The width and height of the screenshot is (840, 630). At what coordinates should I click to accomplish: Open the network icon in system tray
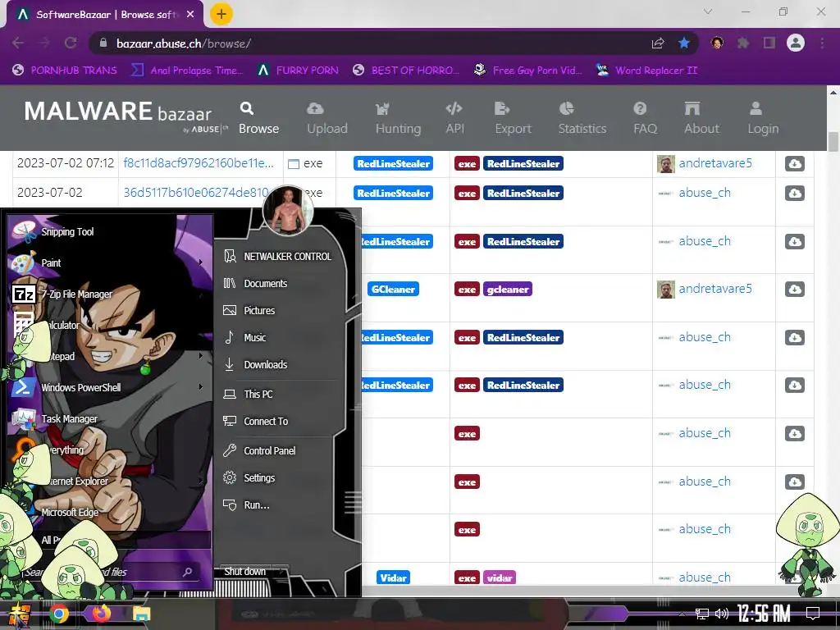click(x=702, y=614)
